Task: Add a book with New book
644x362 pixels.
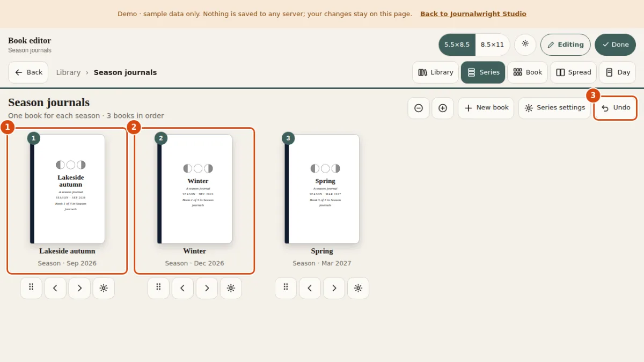Action: coord(486,108)
